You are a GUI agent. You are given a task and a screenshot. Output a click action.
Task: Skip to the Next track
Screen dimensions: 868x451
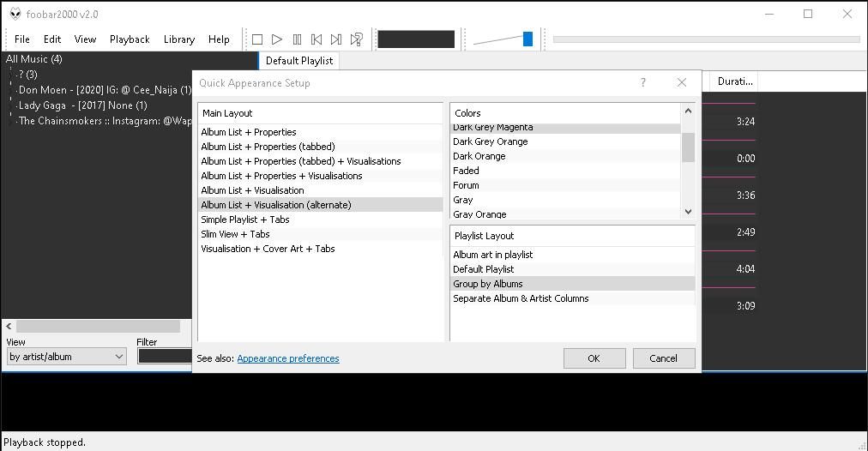(x=336, y=39)
